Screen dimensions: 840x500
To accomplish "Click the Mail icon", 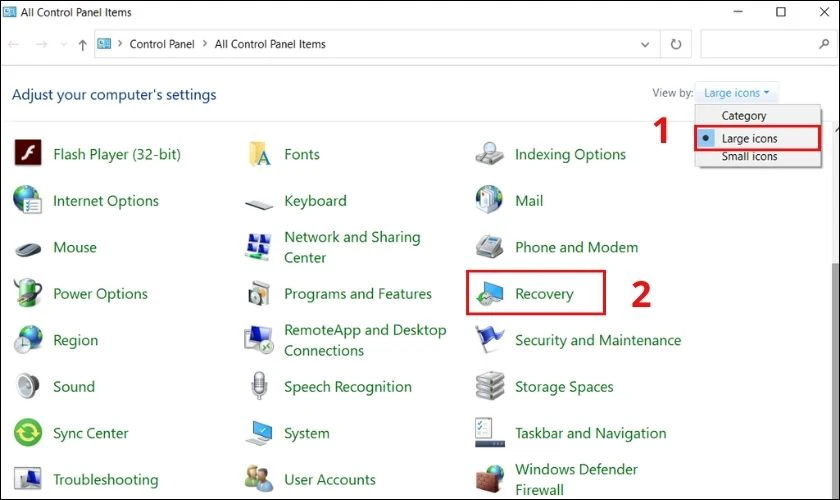I will pos(489,200).
